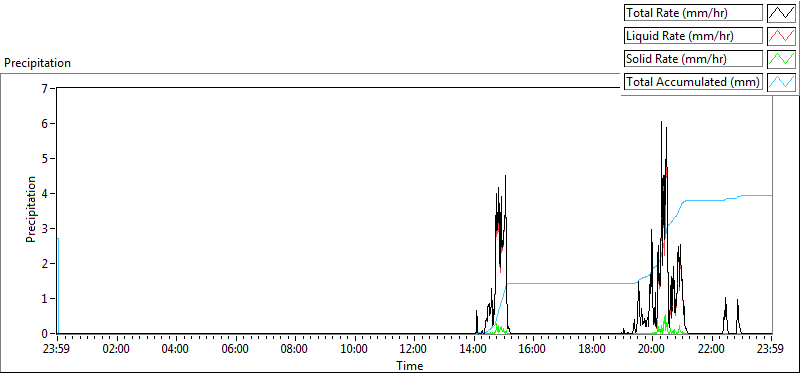Click the 02:00 x-axis tick label
The image size is (800, 373).
click(x=117, y=350)
